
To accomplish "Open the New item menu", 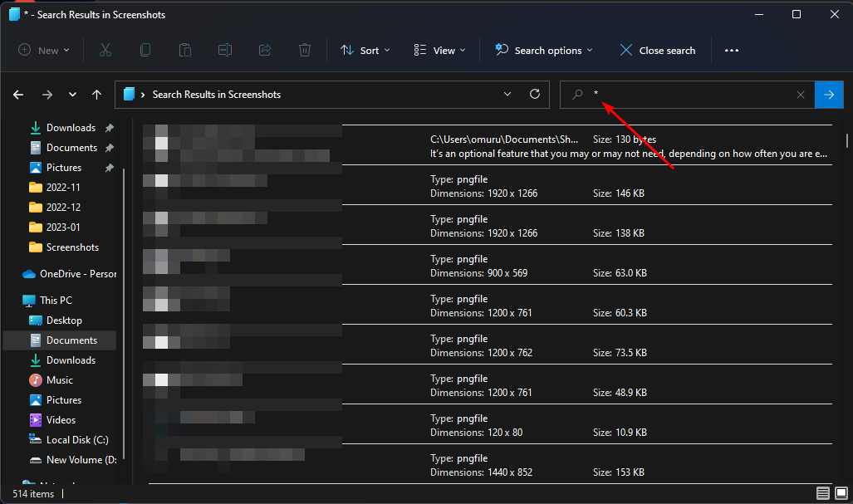I will tap(44, 51).
